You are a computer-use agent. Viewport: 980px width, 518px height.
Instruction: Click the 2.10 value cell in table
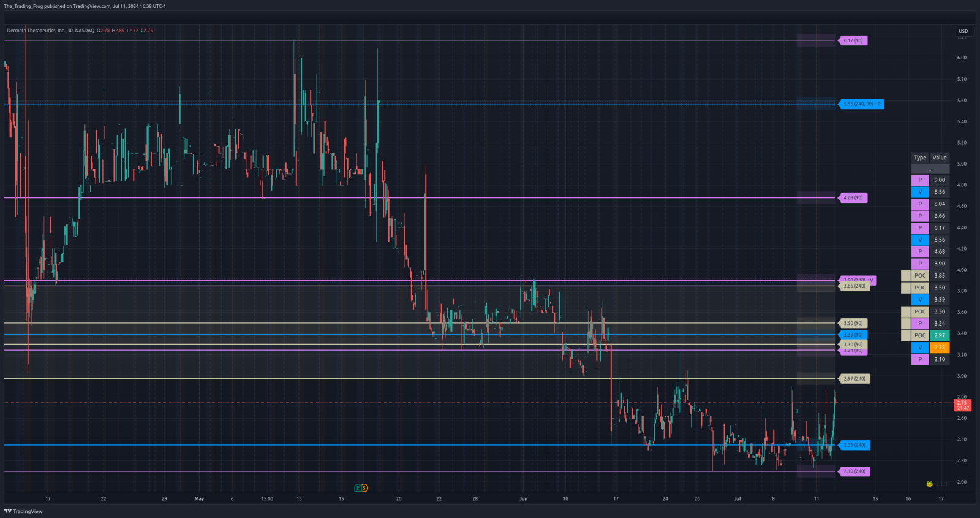[940, 359]
